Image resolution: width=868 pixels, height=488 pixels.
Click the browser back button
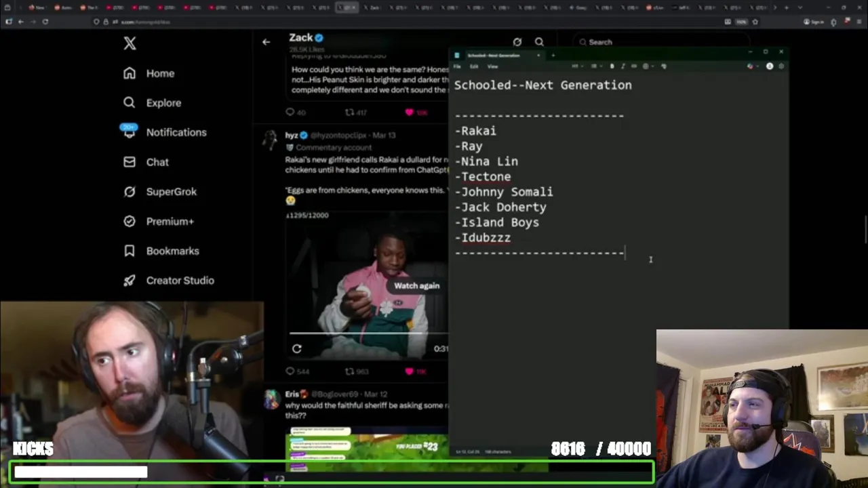point(20,22)
